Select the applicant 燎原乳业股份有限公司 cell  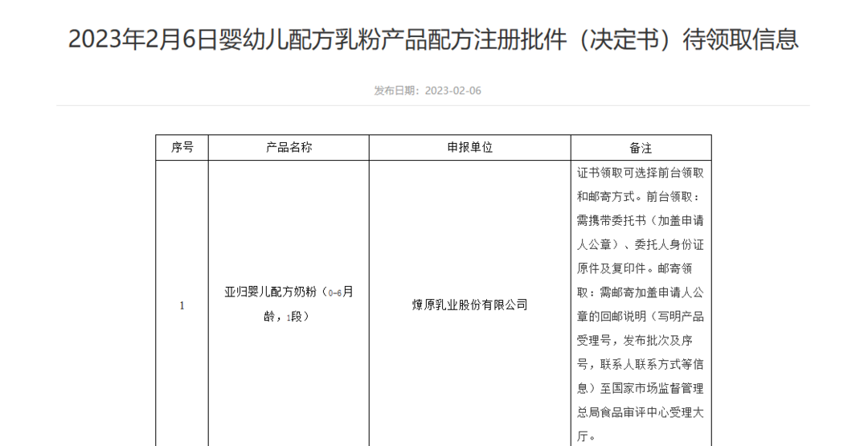click(470, 305)
